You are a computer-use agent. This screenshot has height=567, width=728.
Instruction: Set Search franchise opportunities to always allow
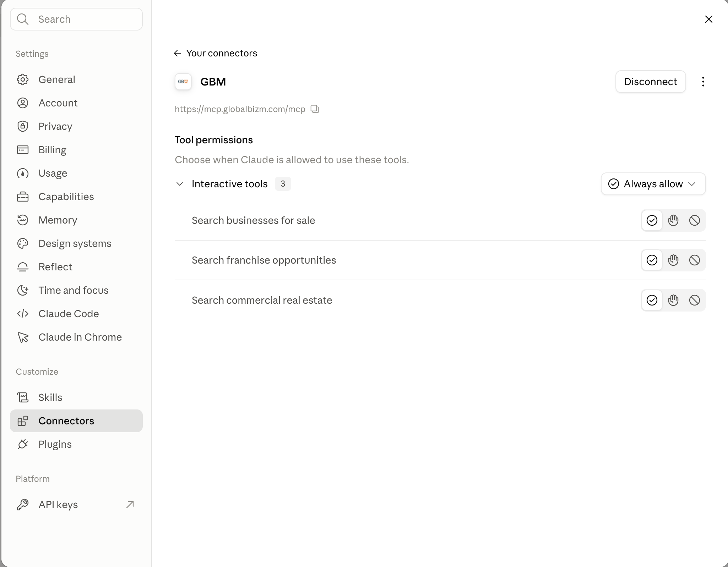(x=652, y=260)
